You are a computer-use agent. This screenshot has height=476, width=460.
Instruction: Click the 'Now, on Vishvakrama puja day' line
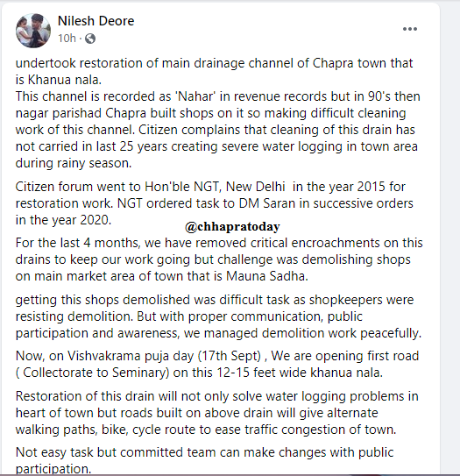click(x=217, y=356)
